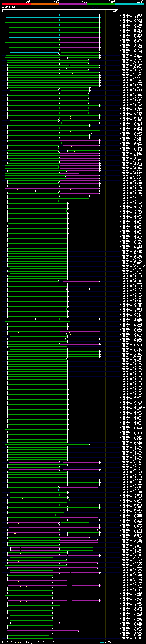Select the orange ~40% identity legend segment

(45, 4)
